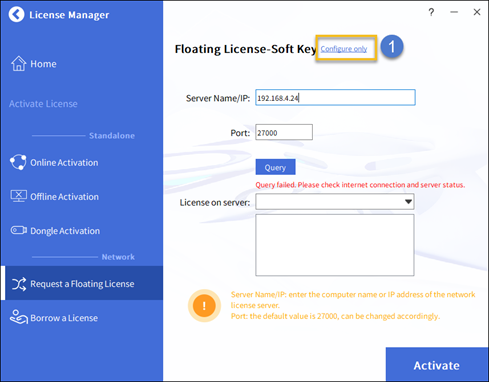This screenshot has width=489, height=382.
Task: Open Online Activation page
Action: [64, 163]
